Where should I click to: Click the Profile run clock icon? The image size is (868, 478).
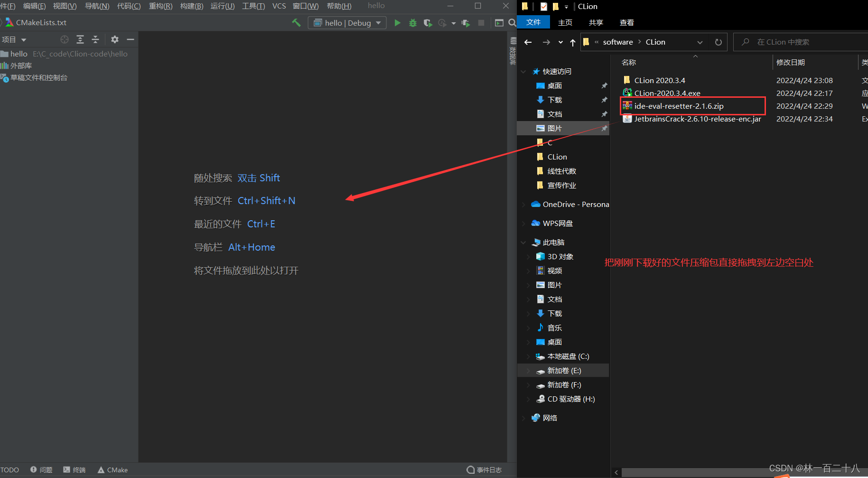click(x=442, y=23)
